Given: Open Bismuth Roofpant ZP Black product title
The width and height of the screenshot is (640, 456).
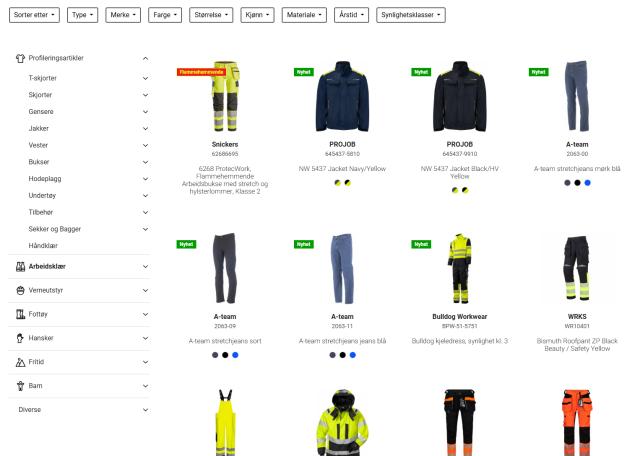Looking at the screenshot, I should click(x=577, y=345).
